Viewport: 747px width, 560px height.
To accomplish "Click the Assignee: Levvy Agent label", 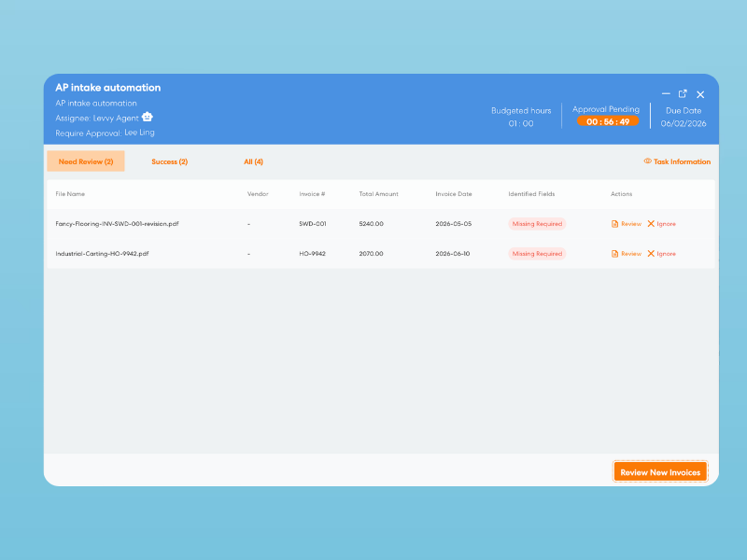I will (97, 119).
